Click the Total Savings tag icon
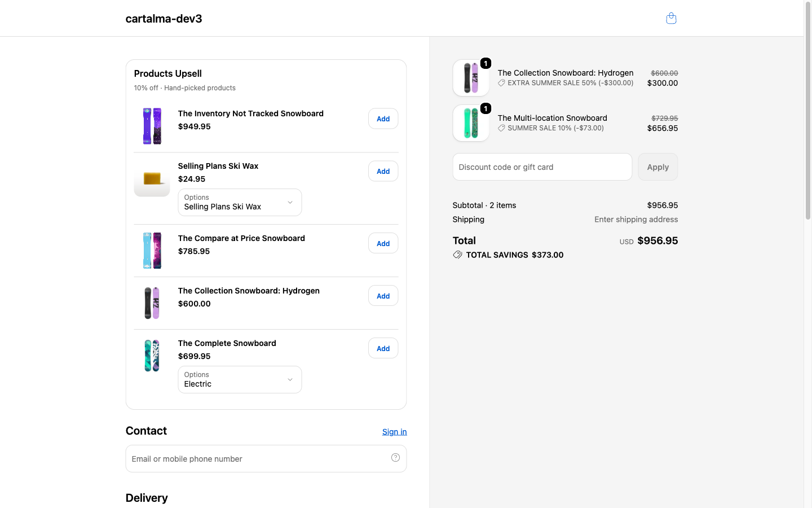This screenshot has width=812, height=508. click(457, 255)
